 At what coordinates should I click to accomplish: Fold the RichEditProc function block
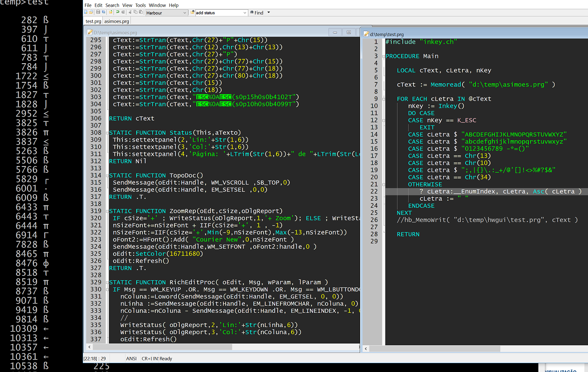(107, 282)
